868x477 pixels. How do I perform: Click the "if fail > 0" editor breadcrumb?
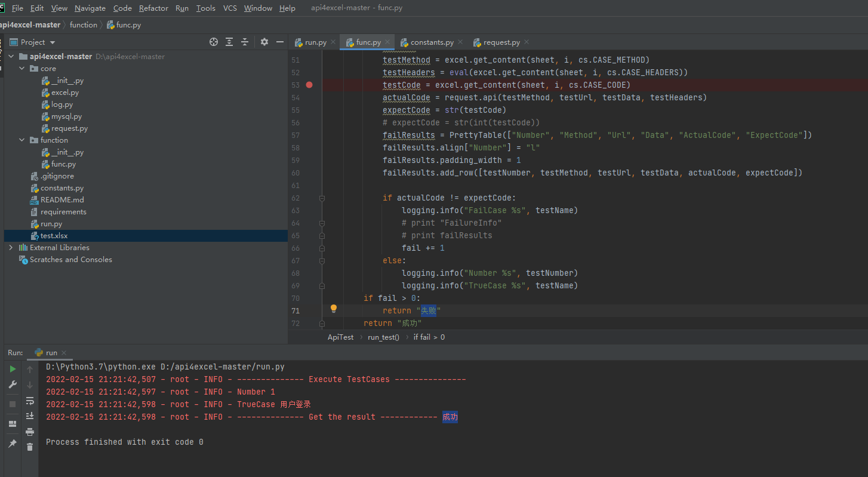429,337
